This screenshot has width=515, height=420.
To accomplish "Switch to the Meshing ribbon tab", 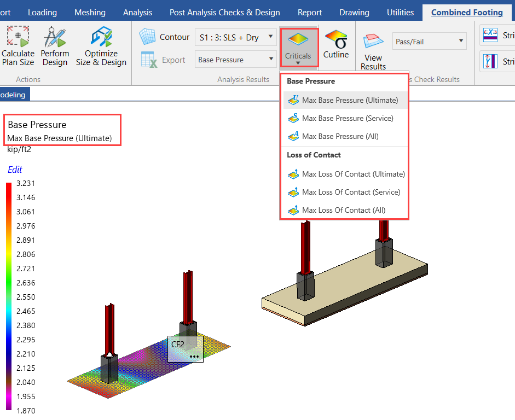I will [90, 13].
